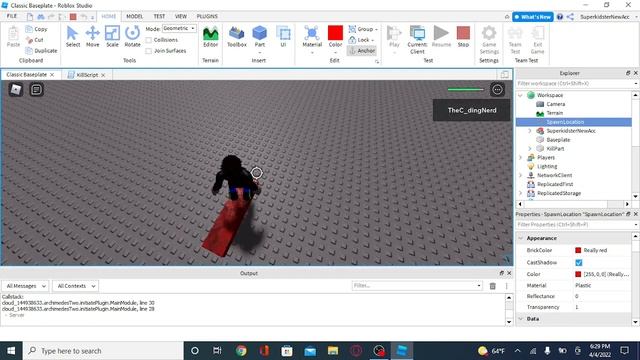Screen dimensions: 640x360
Task: Open the Terrain Editor
Action: [x=211, y=36]
